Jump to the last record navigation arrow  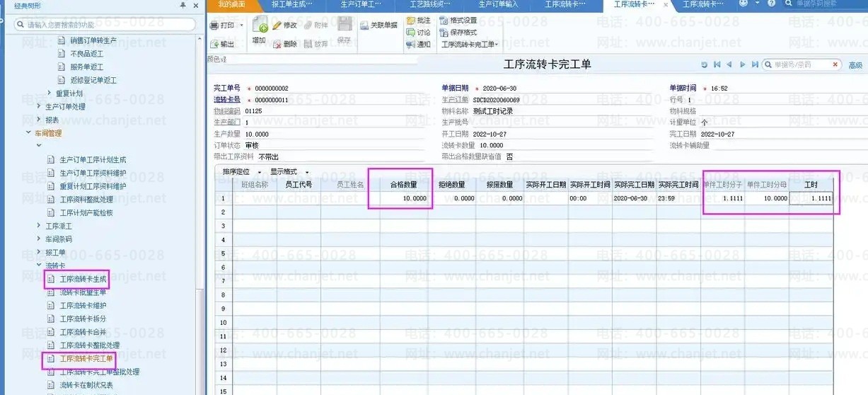pos(754,64)
